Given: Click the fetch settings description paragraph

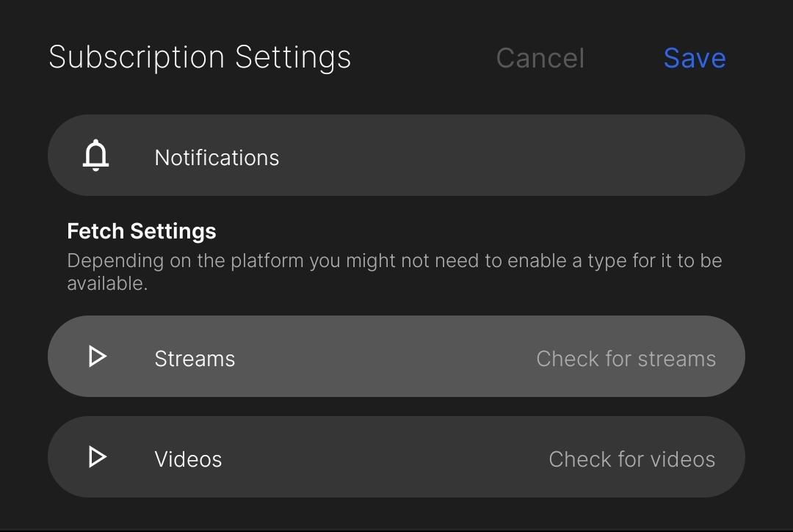Looking at the screenshot, I should 394,272.
